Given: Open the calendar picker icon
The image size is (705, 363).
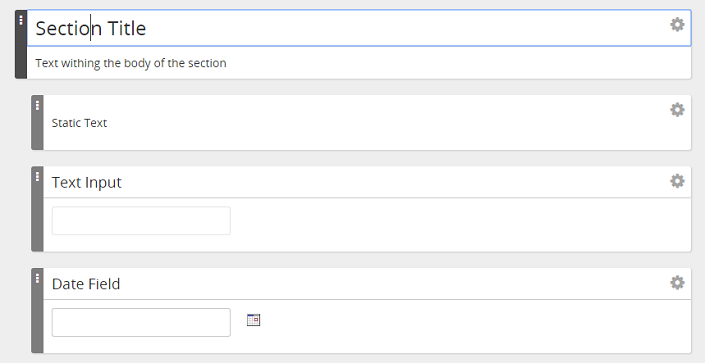Looking at the screenshot, I should (x=254, y=320).
